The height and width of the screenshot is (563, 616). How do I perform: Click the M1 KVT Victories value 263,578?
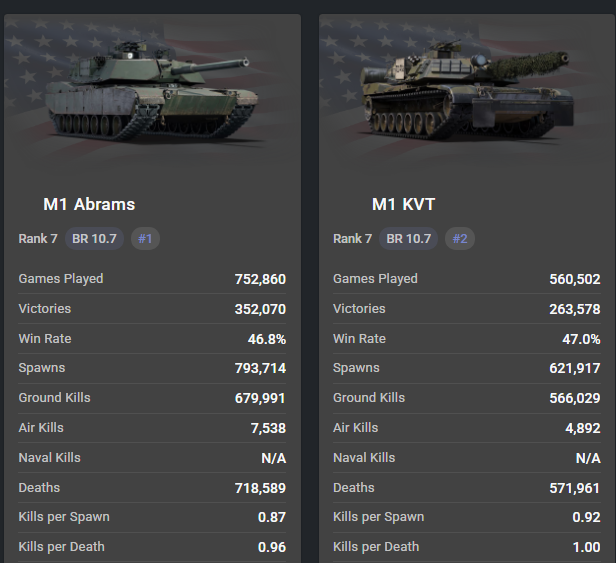(575, 309)
